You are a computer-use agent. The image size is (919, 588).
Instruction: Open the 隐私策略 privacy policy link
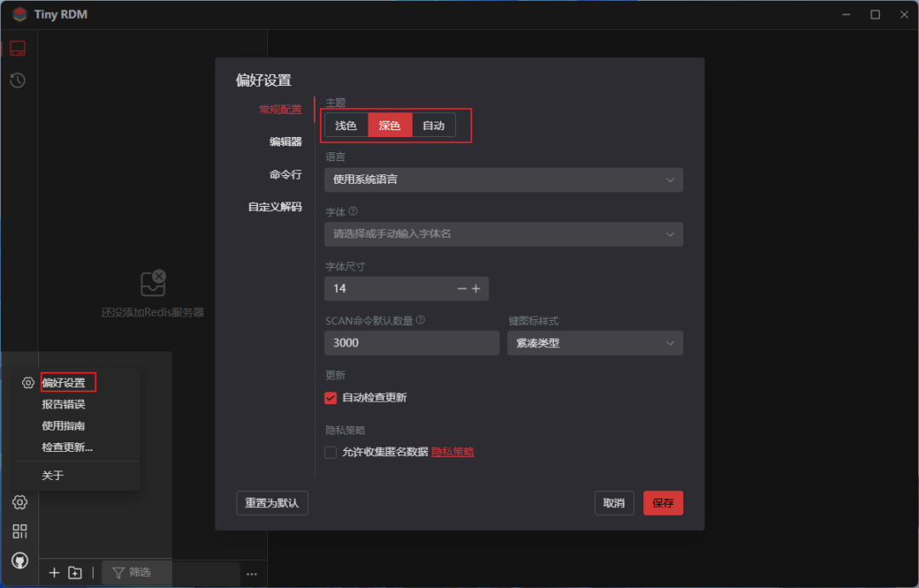click(x=452, y=453)
